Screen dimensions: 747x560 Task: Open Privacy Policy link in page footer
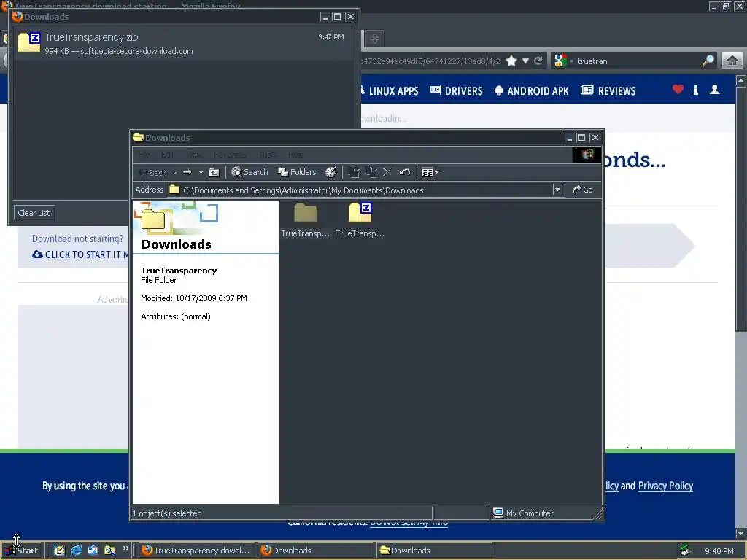pos(665,486)
